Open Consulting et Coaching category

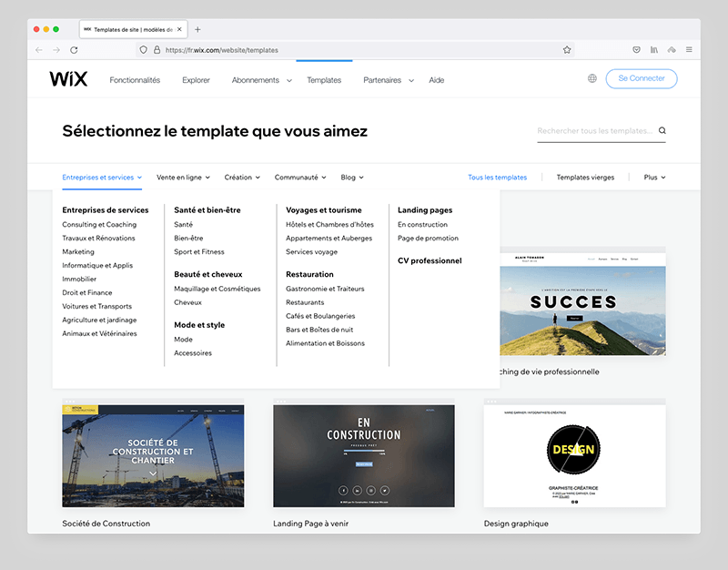pyautogui.click(x=99, y=224)
